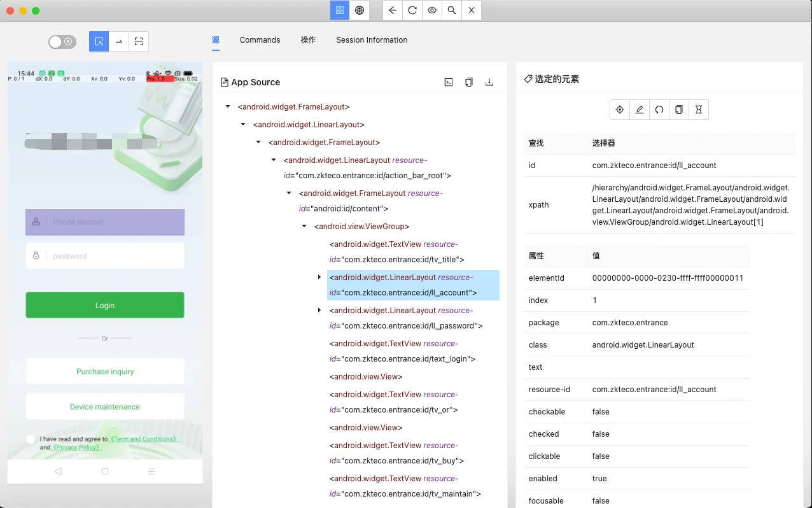
Task: Open the search for element magnifier
Action: point(452,10)
